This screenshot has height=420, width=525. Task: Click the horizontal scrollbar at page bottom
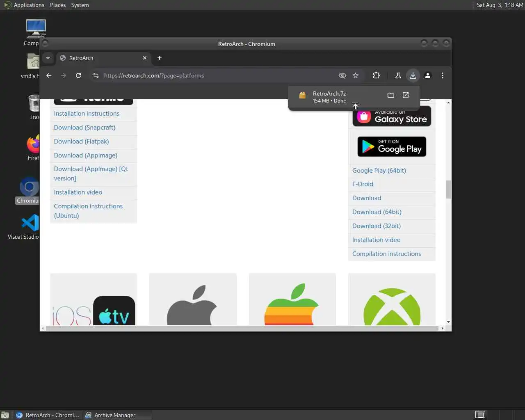pyautogui.click(x=242, y=328)
